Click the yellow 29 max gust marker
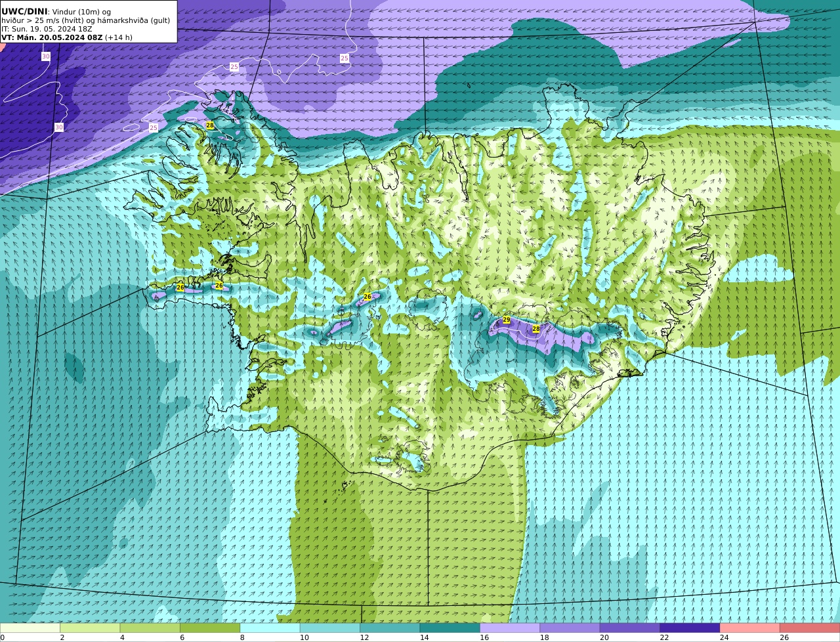This screenshot has width=840, height=642. [507, 320]
